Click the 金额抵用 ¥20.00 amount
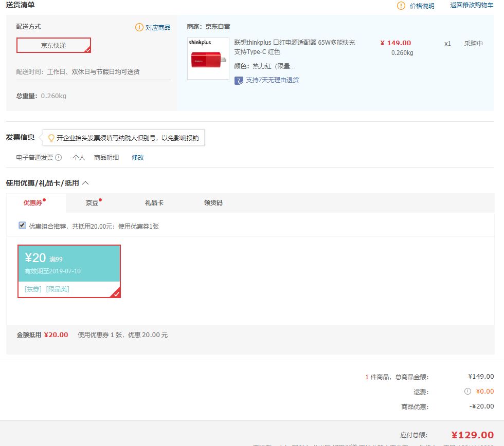 click(56, 335)
